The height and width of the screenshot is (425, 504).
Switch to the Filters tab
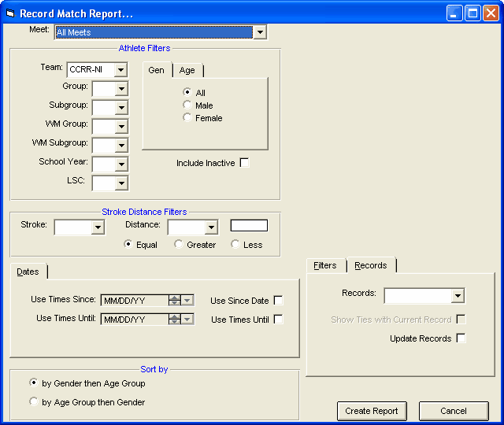coord(324,265)
